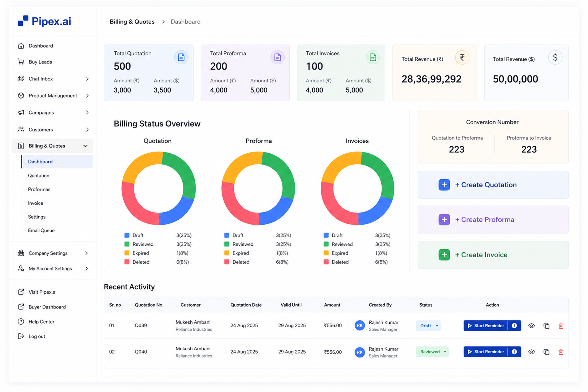Toggle view eye icon for Q039

tap(531, 325)
